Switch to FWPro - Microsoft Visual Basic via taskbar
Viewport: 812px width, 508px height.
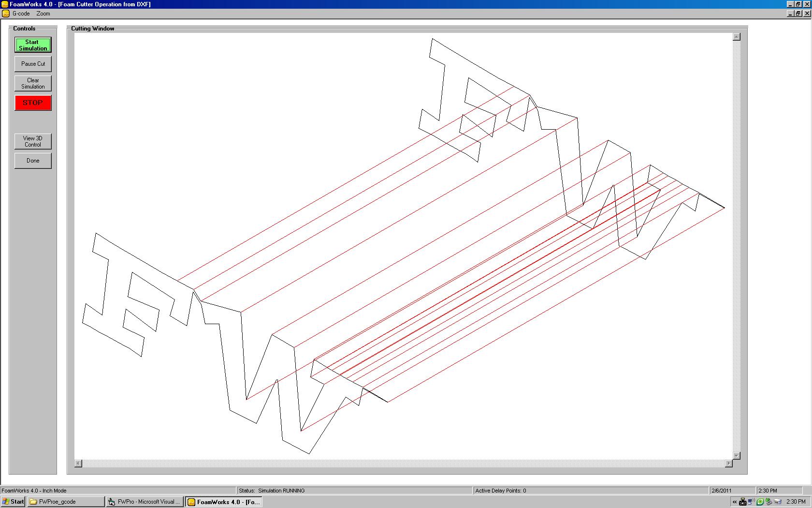144,502
